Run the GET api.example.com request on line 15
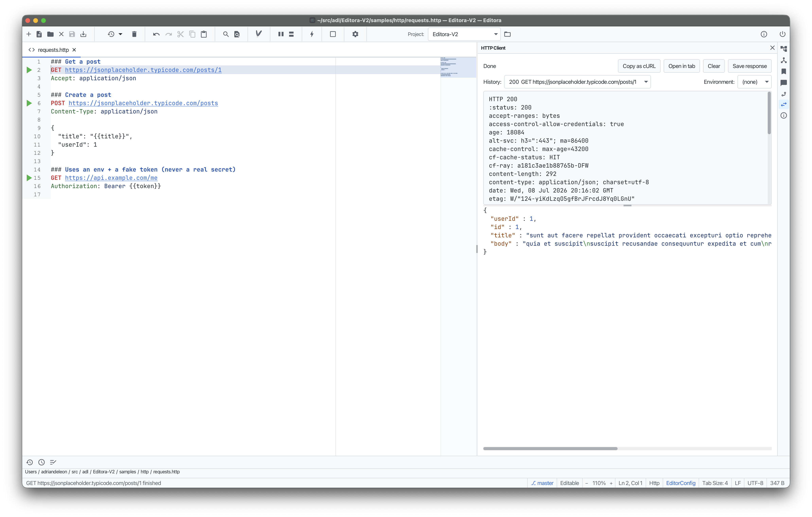This screenshot has height=517, width=812. click(x=29, y=178)
